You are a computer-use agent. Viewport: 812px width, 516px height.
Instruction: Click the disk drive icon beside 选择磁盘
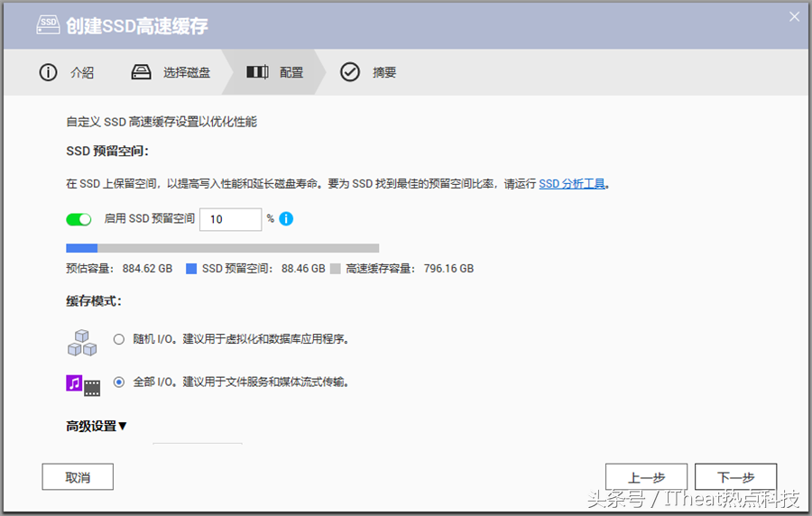(141, 72)
